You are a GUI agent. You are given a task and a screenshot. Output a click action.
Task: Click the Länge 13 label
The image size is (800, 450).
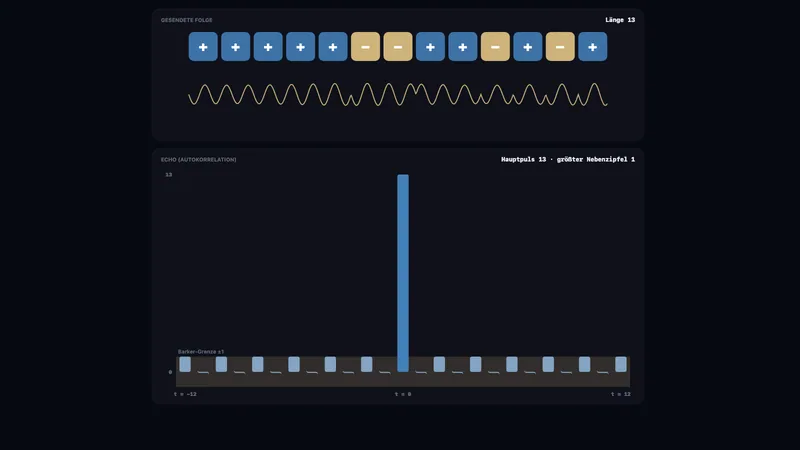(620, 20)
